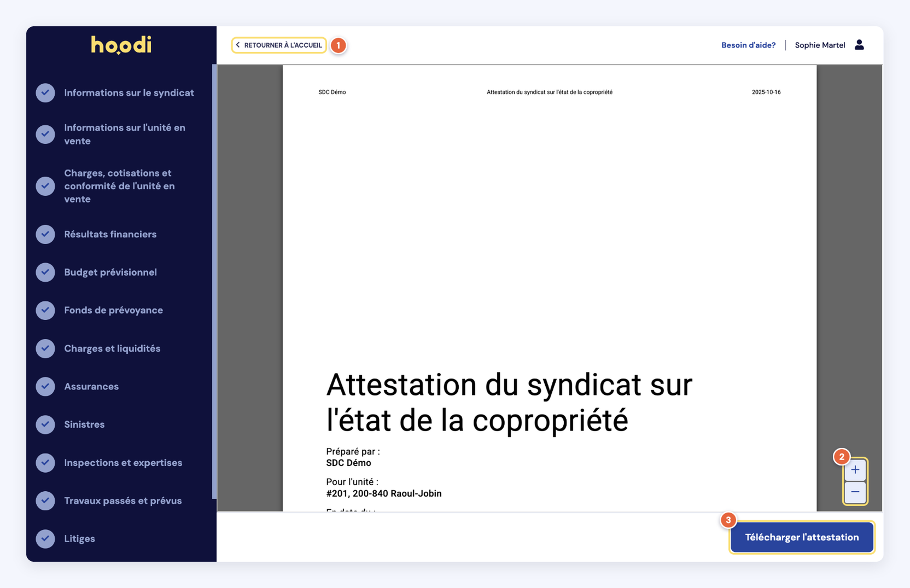Screen dimensions: 910x588
Task: Go to Informations sur l'unité en vente
Action: click(125, 134)
